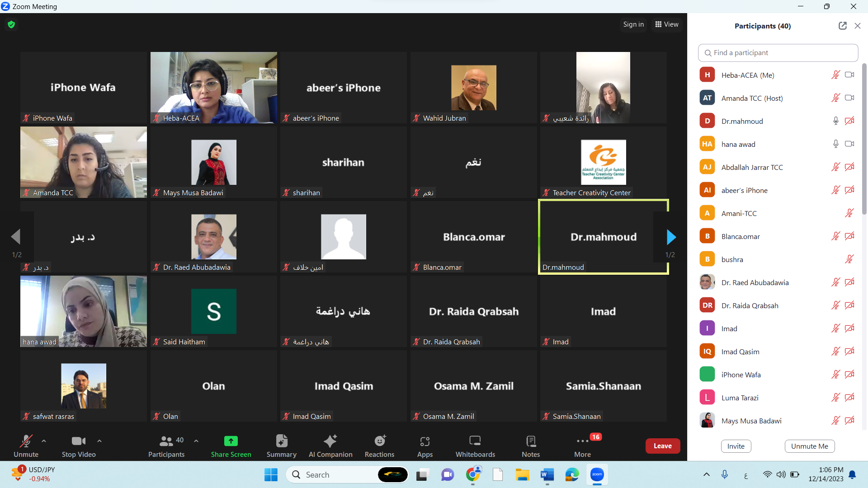This screenshot has width=868, height=488.
Task: Open the Whiteboards icon
Action: (475, 441)
